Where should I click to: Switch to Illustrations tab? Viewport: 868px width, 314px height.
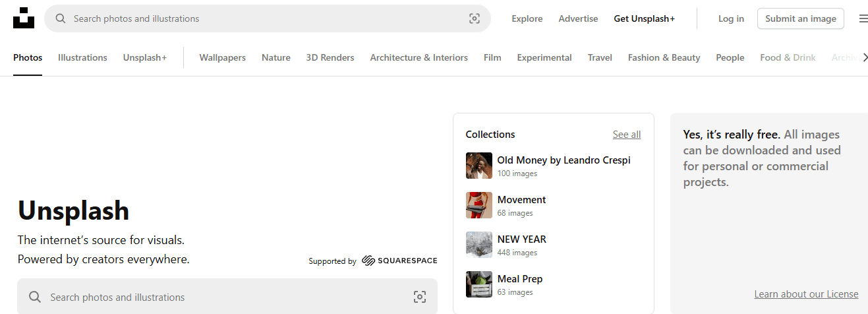click(x=82, y=57)
